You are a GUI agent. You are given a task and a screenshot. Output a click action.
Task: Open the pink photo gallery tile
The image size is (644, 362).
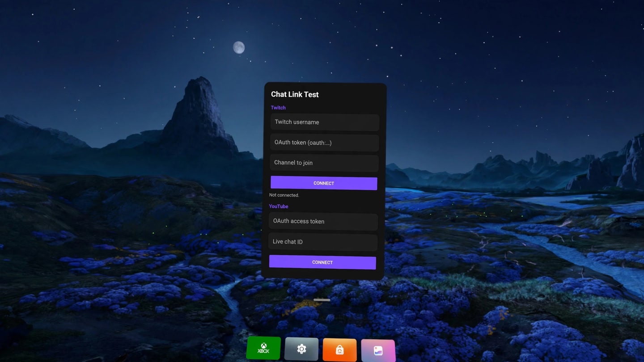378,351
